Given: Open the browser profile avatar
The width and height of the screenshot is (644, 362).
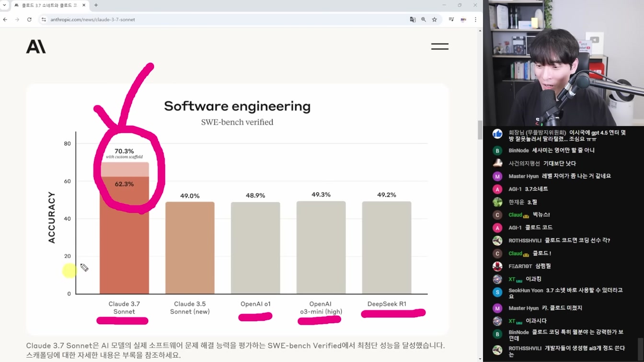Looking at the screenshot, I should (463, 20).
